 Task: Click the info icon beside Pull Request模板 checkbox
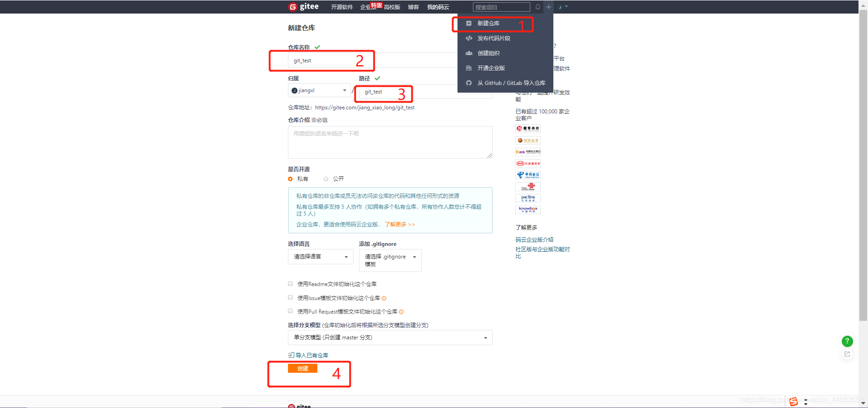tap(401, 311)
